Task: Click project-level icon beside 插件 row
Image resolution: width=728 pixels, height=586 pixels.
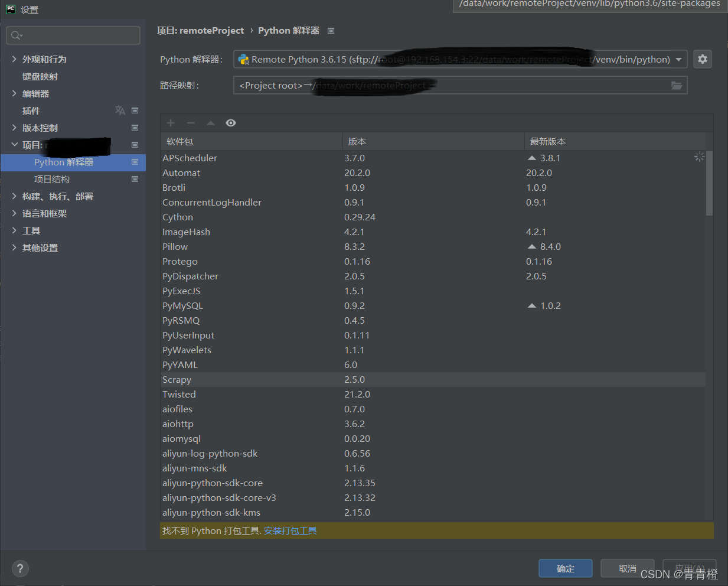Action: click(x=135, y=110)
